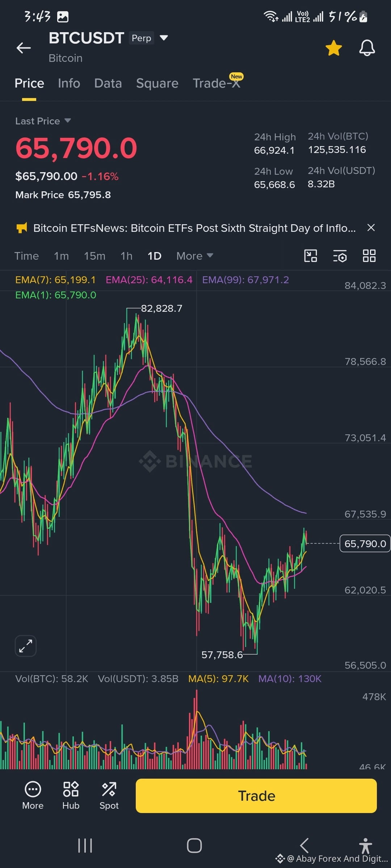Tap the news megaphone icon
The width and height of the screenshot is (391, 868).
pos(22,228)
